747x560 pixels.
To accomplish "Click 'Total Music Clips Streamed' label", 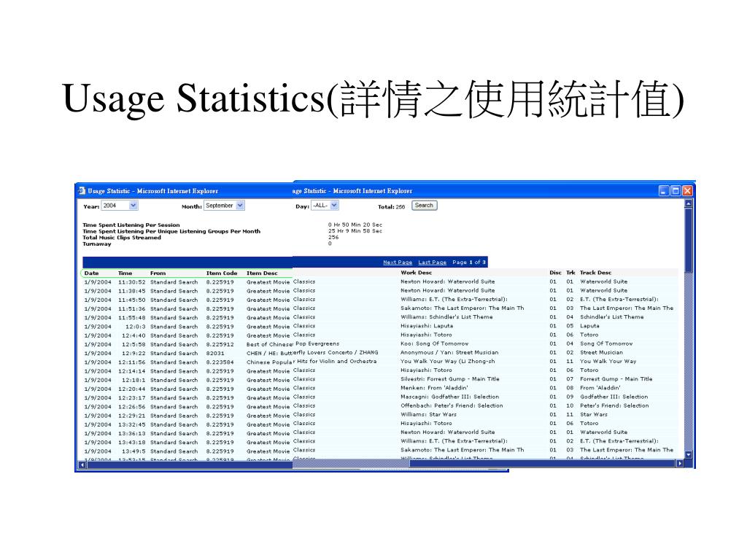I will coord(122,238).
